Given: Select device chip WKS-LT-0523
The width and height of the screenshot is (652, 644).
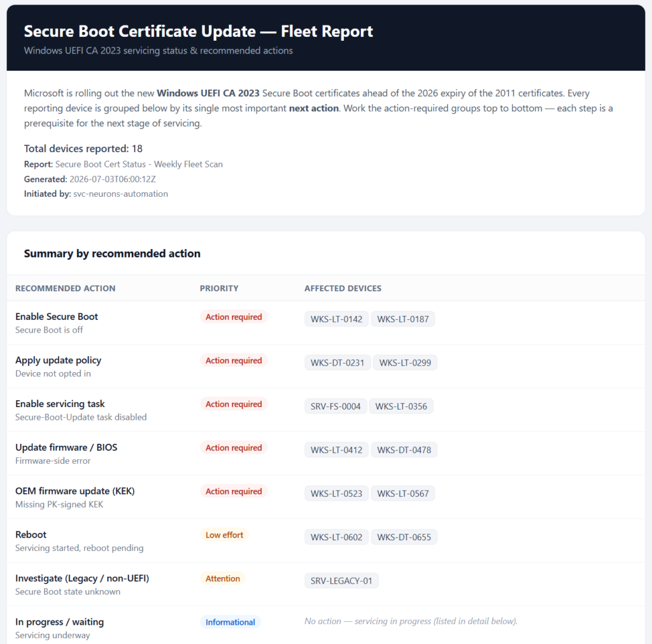Looking at the screenshot, I should (x=336, y=494).
